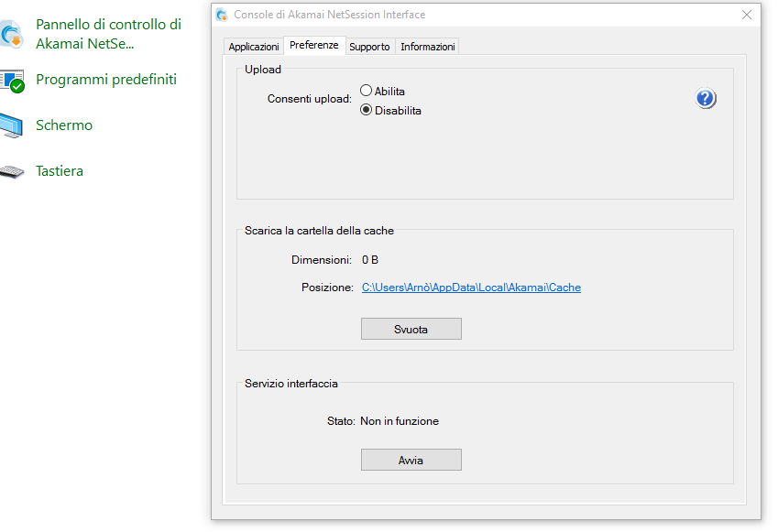Click the 'Servizio interfaccia' group heading

[x=291, y=384]
